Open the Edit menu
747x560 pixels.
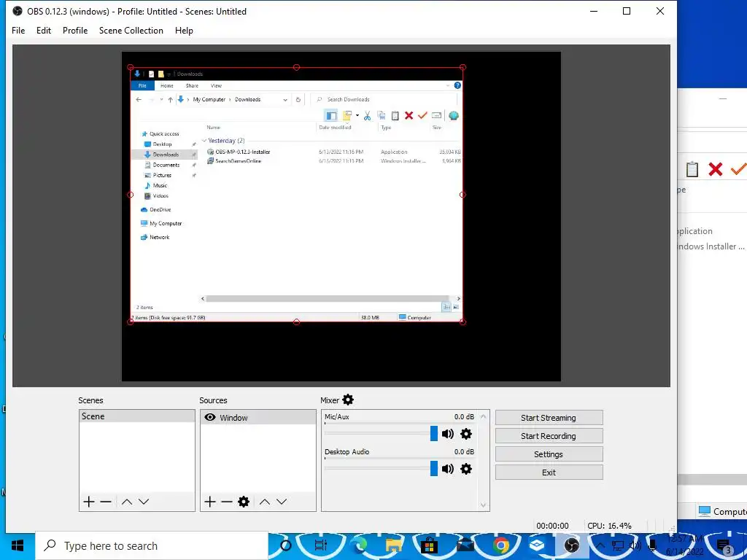[x=43, y=31]
